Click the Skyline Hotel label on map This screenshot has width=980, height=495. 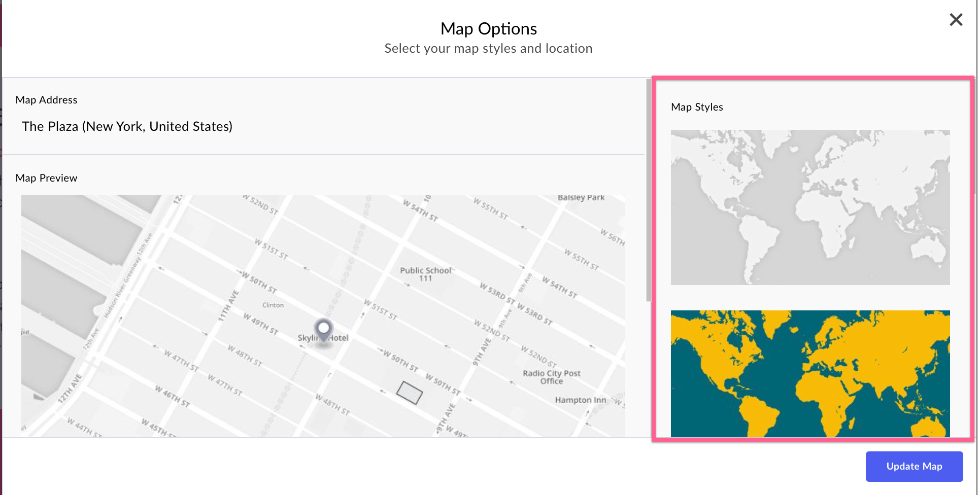(x=323, y=338)
